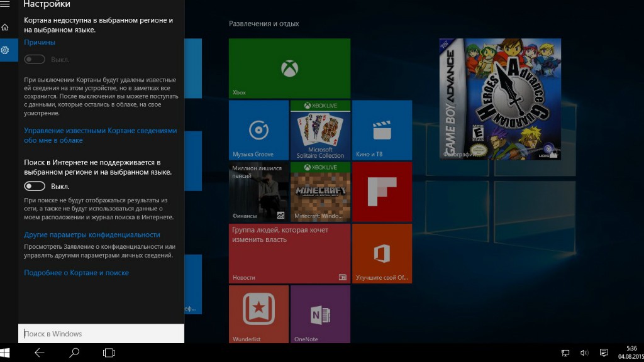The height and width of the screenshot is (362, 644).
Task: Open the Action Center notifications icon
Action: coord(604,353)
